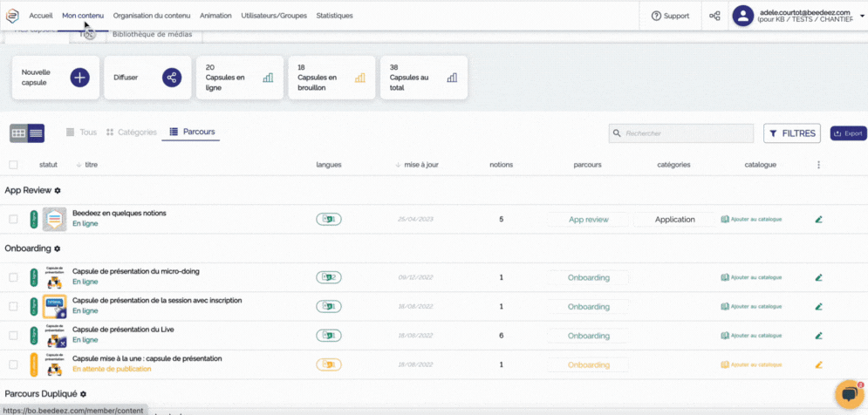Switch to list view layout icon
The image size is (868, 415).
[x=36, y=133]
